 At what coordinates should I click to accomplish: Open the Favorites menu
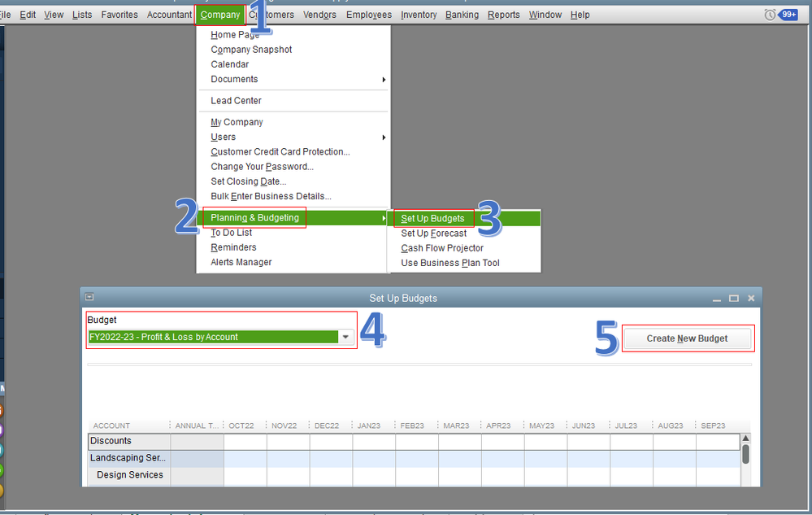[119, 15]
